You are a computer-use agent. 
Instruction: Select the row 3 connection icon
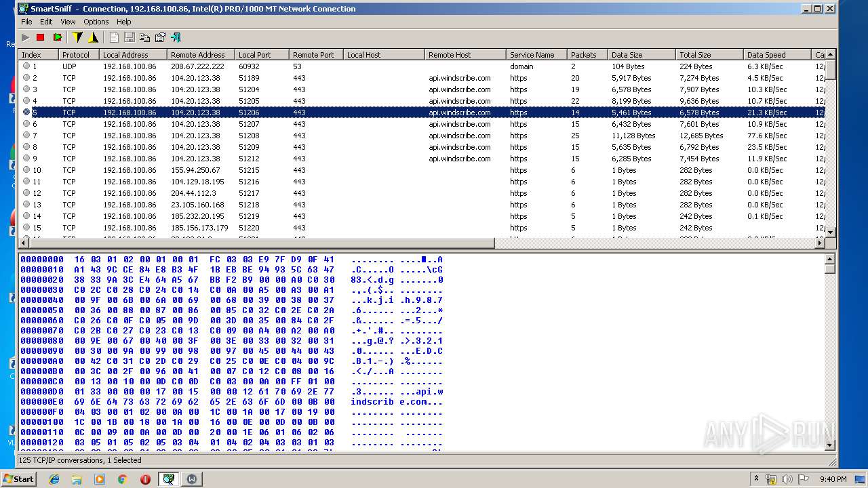(26, 89)
